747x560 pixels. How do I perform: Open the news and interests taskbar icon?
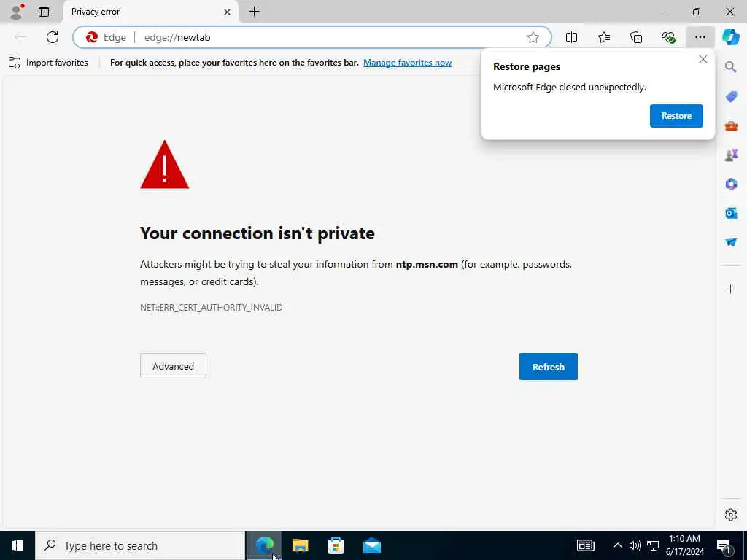pos(586,545)
